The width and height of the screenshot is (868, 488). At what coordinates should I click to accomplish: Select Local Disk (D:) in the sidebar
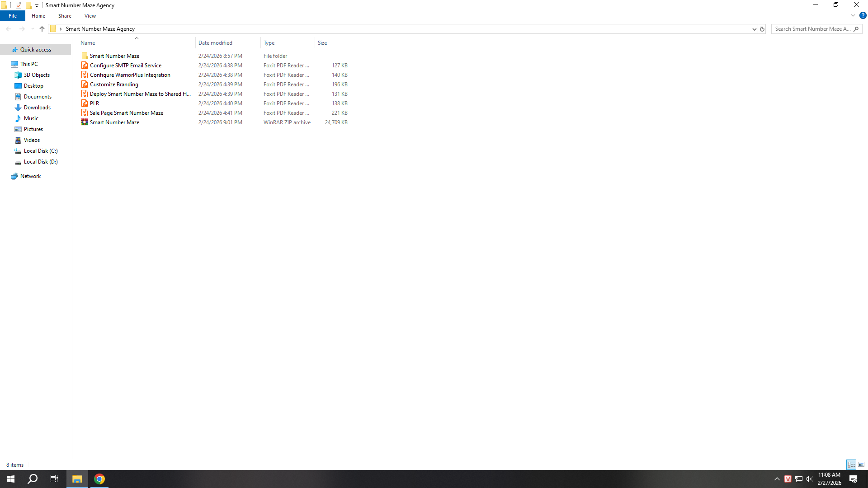[41, 162]
